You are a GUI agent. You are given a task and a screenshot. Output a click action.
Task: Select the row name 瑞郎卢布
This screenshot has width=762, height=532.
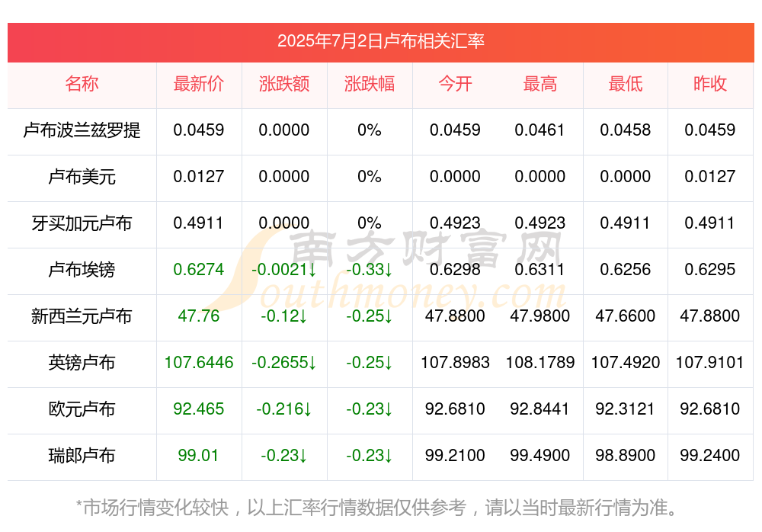tap(82, 456)
